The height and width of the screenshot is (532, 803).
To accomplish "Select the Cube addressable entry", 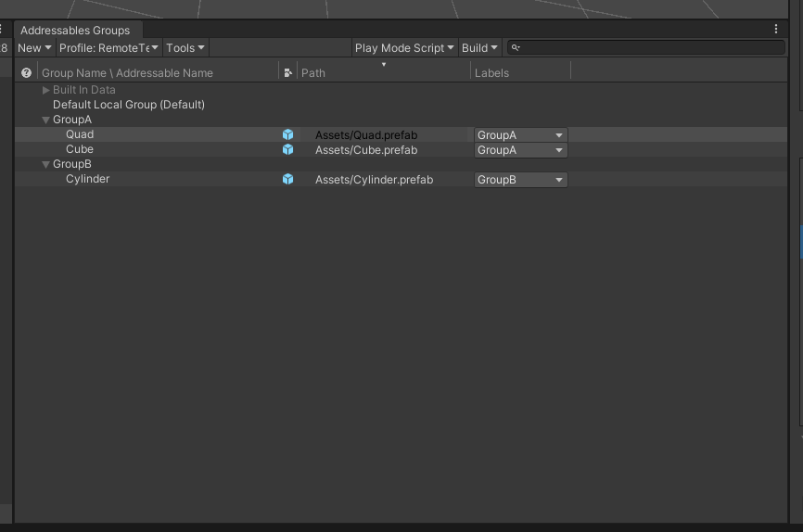I will pyautogui.click(x=401, y=149).
